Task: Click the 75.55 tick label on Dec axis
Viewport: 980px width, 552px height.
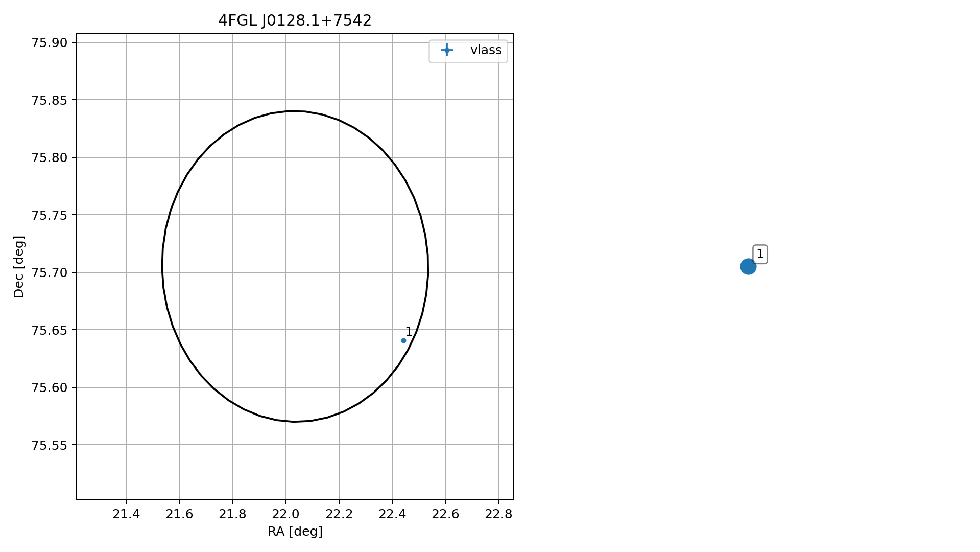Action: 50,445
